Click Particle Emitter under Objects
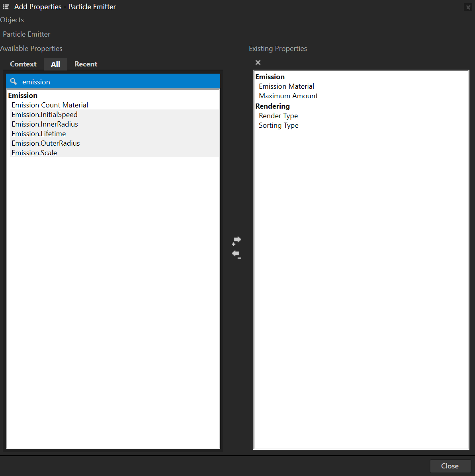 tap(26, 34)
